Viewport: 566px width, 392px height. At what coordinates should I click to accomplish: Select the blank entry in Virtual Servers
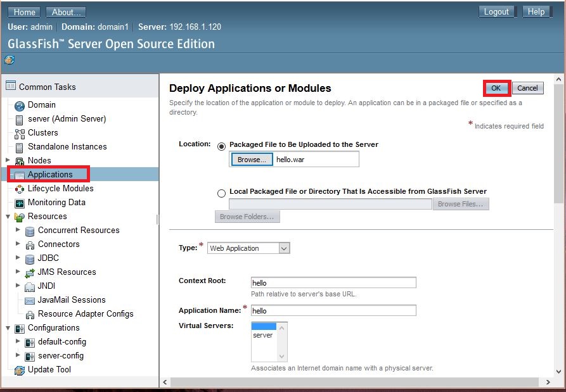(264, 326)
